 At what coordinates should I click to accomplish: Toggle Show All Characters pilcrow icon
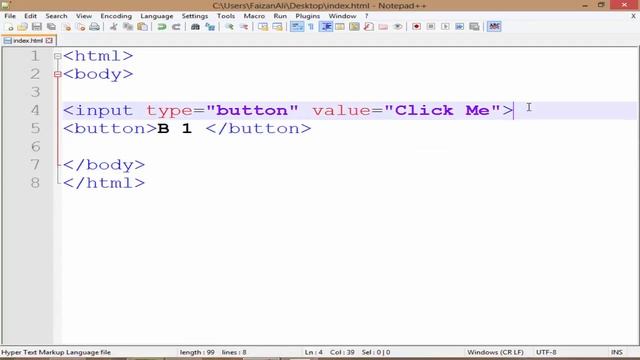coord(311,27)
